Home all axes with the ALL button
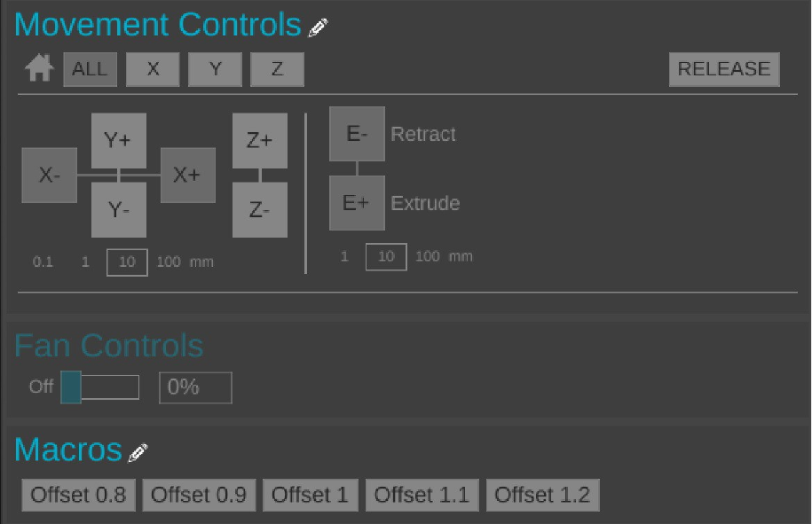The height and width of the screenshot is (524, 812). point(90,69)
